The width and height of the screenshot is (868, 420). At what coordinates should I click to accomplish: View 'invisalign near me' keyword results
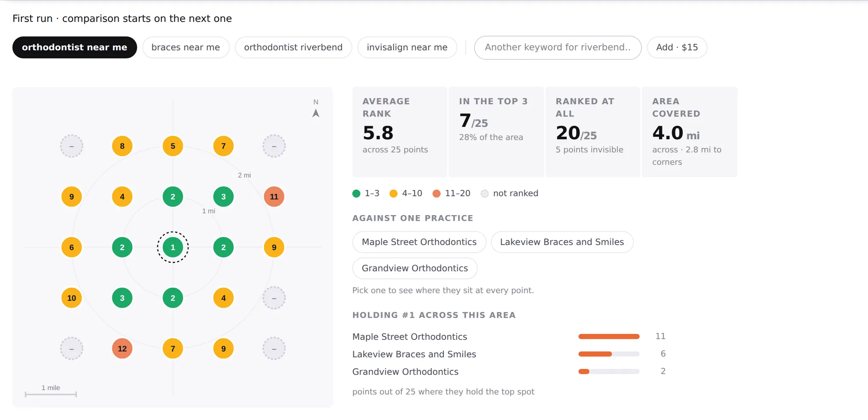(x=407, y=47)
